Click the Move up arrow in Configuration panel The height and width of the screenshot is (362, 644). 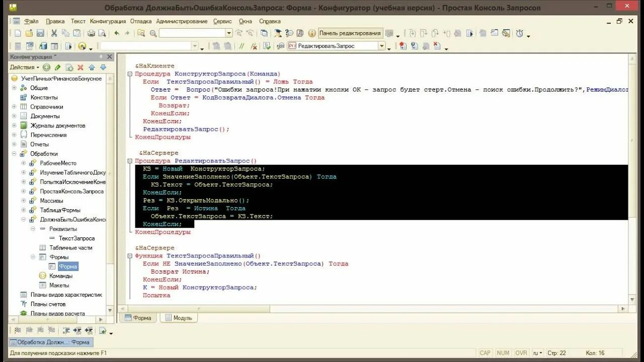point(92,67)
